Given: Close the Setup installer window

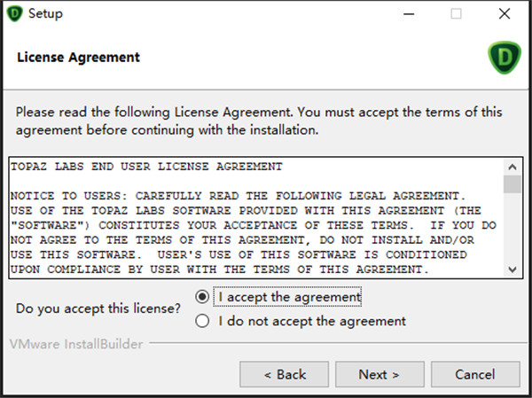Looking at the screenshot, I should (x=505, y=14).
